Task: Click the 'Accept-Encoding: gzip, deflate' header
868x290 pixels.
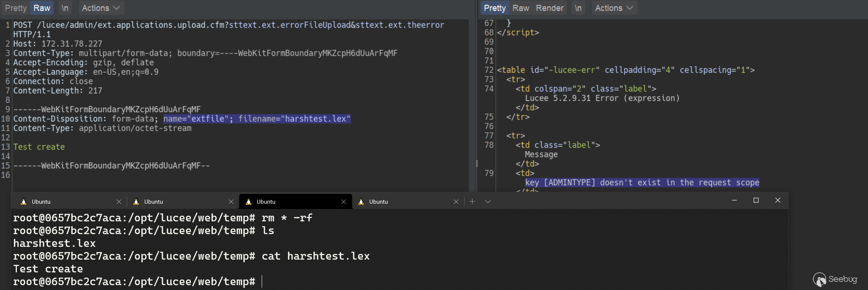Action: [x=84, y=62]
